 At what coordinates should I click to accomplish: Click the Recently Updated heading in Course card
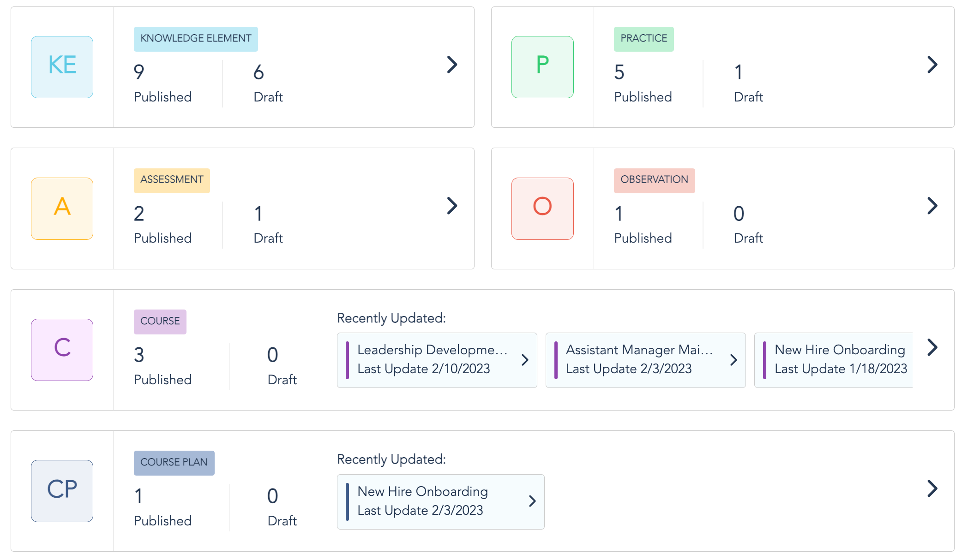pos(391,318)
